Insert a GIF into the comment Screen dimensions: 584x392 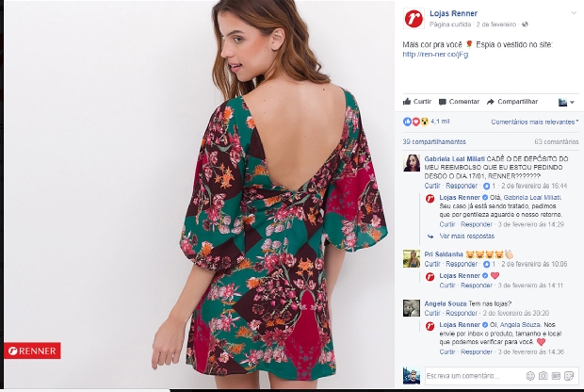(556, 376)
